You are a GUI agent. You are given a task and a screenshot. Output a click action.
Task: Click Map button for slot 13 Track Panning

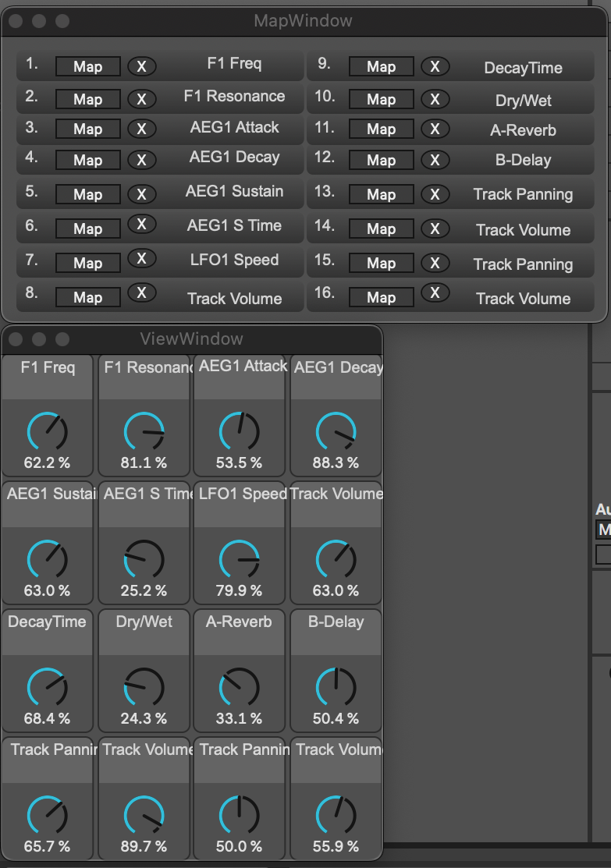381,194
